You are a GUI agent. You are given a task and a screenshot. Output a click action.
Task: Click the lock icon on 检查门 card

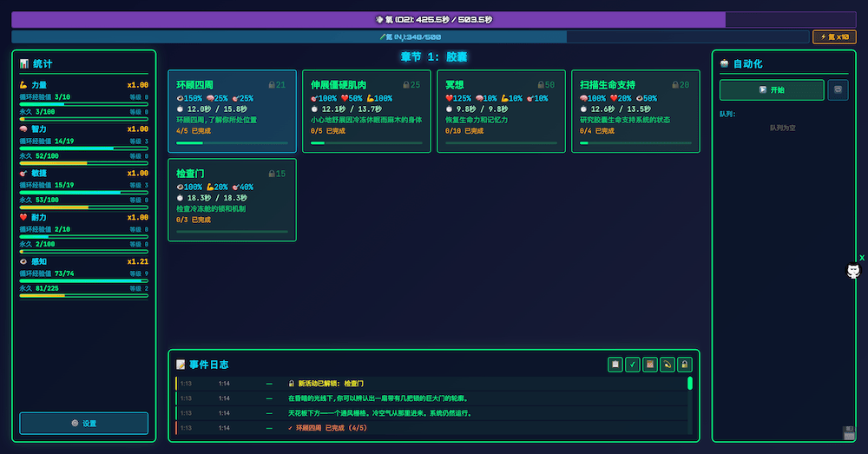point(271,174)
